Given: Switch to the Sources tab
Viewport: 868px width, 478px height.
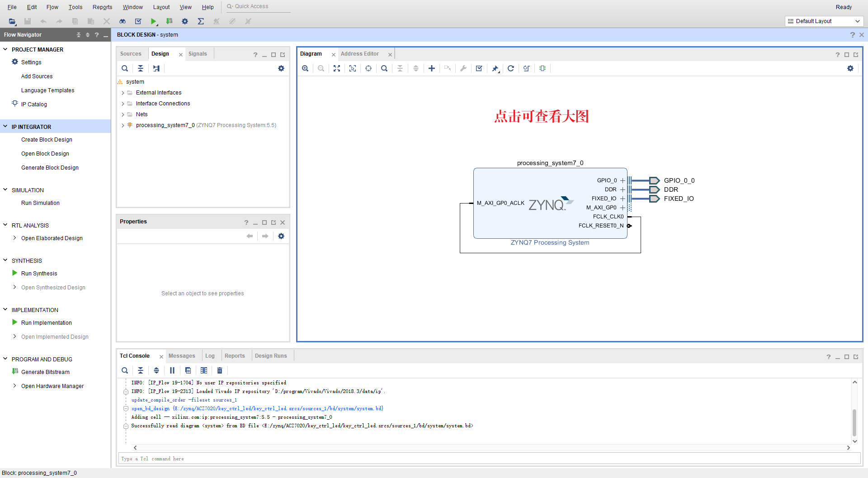Looking at the screenshot, I should [x=131, y=54].
